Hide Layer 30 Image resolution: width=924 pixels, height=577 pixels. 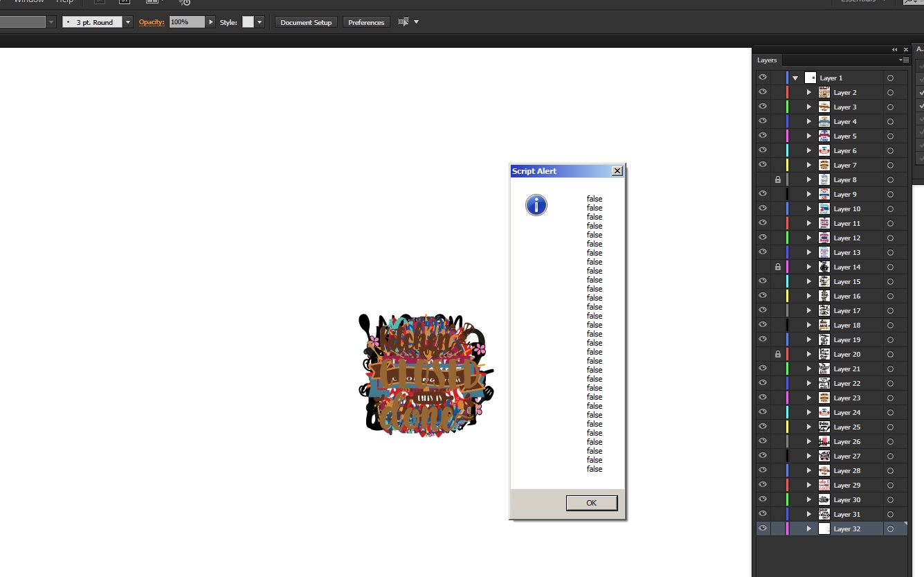763,500
